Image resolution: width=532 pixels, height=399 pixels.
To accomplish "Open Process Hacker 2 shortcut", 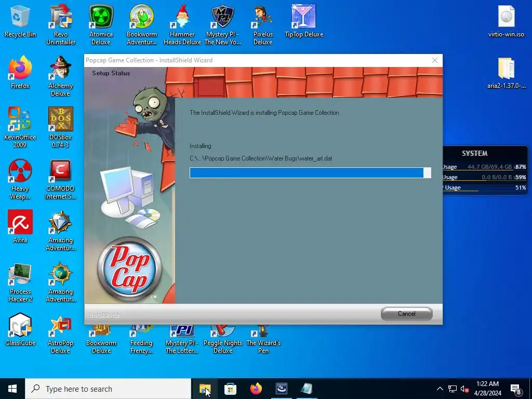I will [x=20, y=282].
